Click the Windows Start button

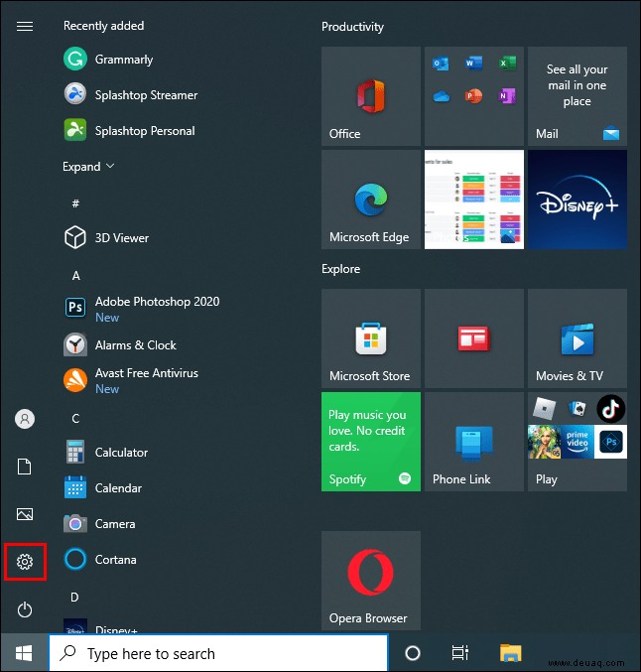tap(24, 653)
